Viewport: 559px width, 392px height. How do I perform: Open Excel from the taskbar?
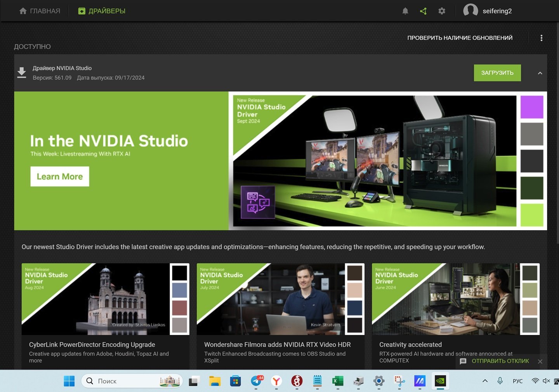click(338, 381)
